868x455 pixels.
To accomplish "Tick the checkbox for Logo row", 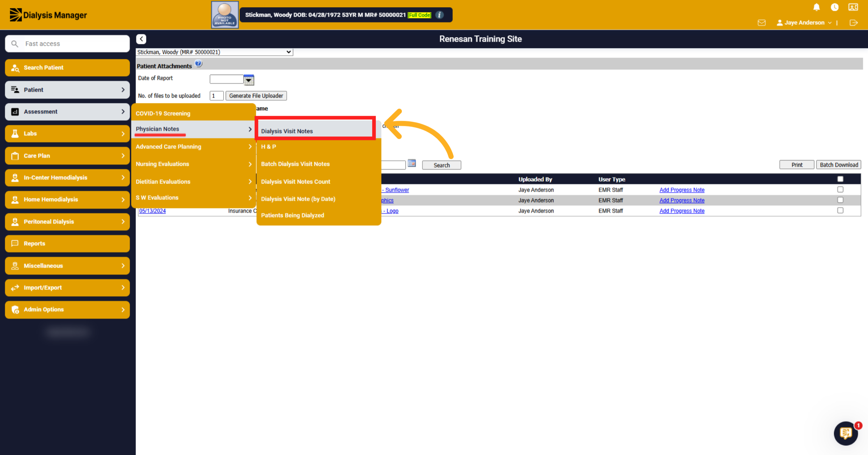I will 840,210.
